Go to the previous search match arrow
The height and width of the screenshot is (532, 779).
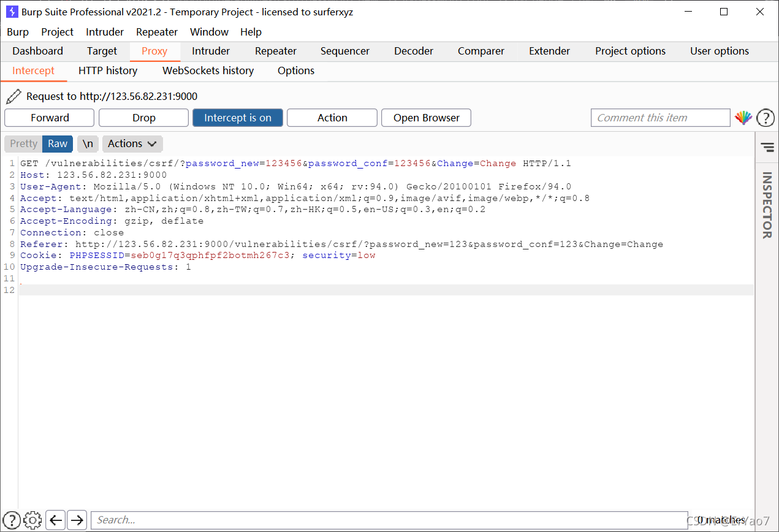(x=56, y=520)
